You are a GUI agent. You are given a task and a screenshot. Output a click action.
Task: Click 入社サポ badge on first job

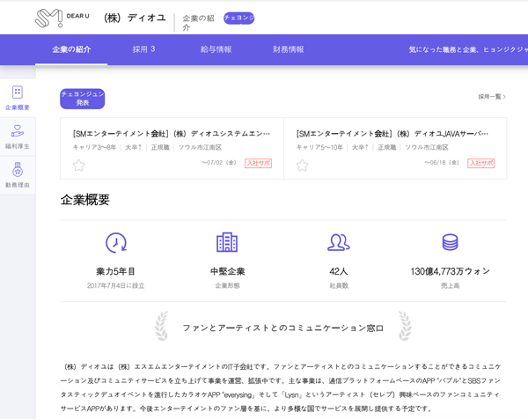click(x=258, y=163)
